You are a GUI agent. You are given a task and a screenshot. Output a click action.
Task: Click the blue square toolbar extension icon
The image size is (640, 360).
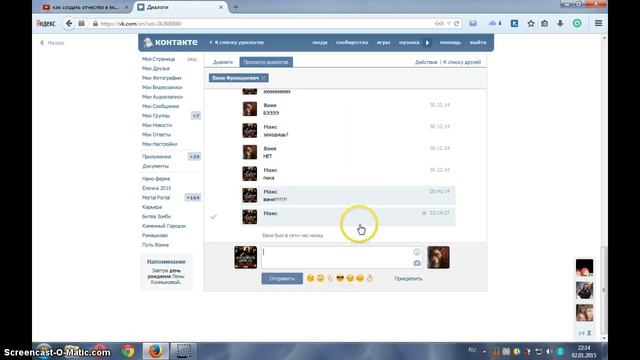(514, 23)
